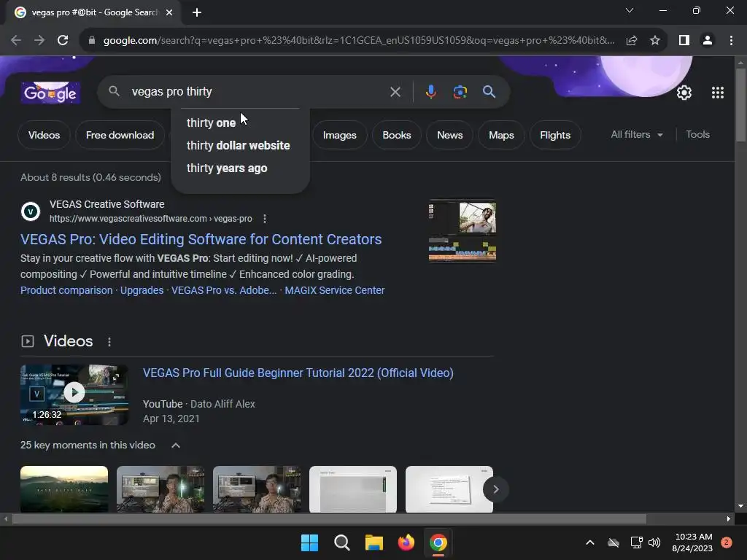Click the Google doodle logo
Image resolution: width=747 pixels, height=560 pixels.
tap(50, 93)
